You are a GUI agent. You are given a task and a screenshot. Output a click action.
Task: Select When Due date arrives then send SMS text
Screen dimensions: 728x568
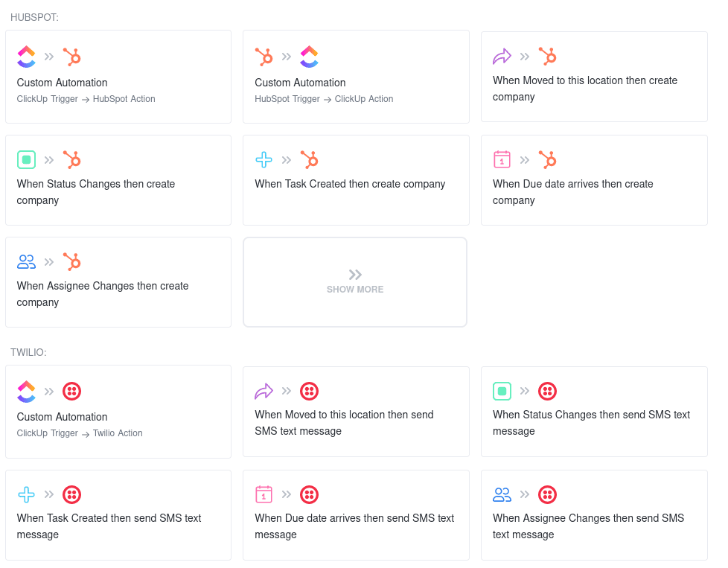click(x=356, y=515)
